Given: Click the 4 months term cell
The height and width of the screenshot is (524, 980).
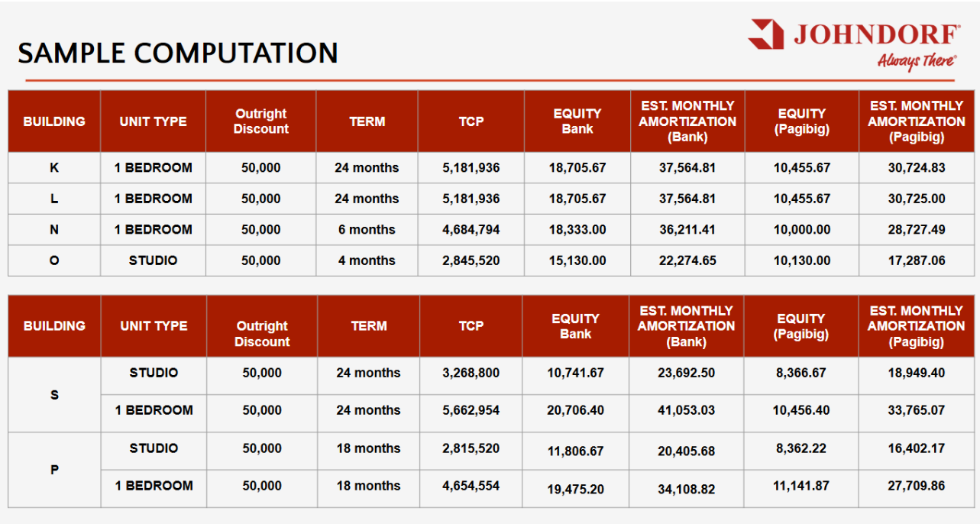Looking at the screenshot, I should click(x=367, y=260).
